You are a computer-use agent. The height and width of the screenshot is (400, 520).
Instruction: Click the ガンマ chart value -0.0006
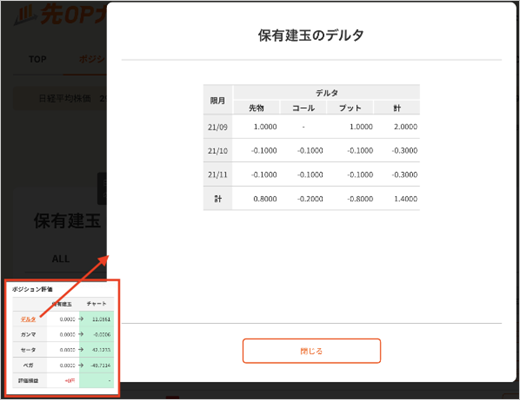(x=102, y=335)
